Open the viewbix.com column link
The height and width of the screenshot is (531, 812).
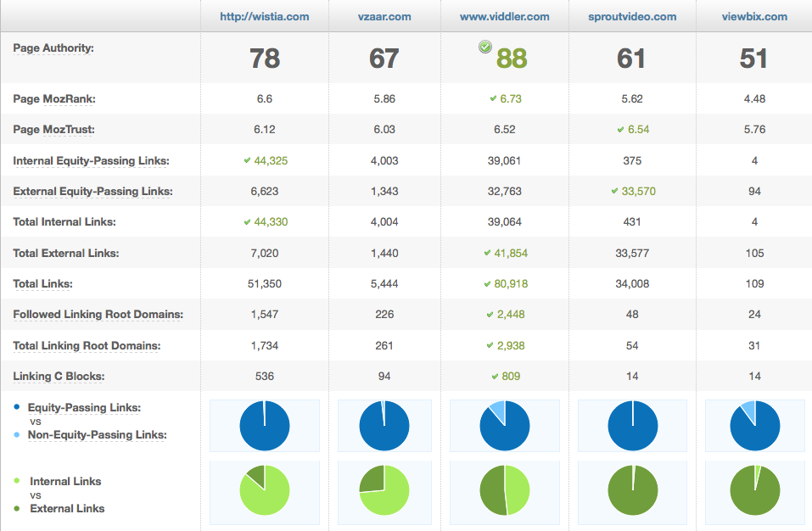pos(754,17)
